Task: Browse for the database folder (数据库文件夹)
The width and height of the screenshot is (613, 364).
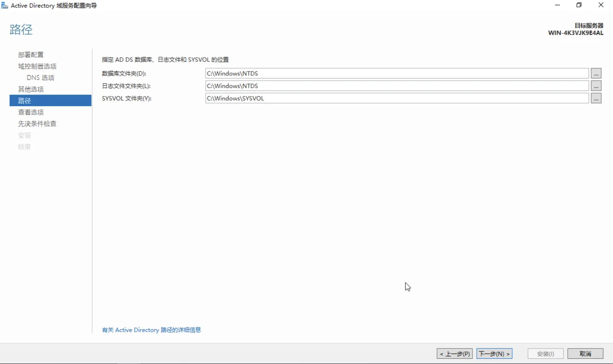Action: point(596,74)
